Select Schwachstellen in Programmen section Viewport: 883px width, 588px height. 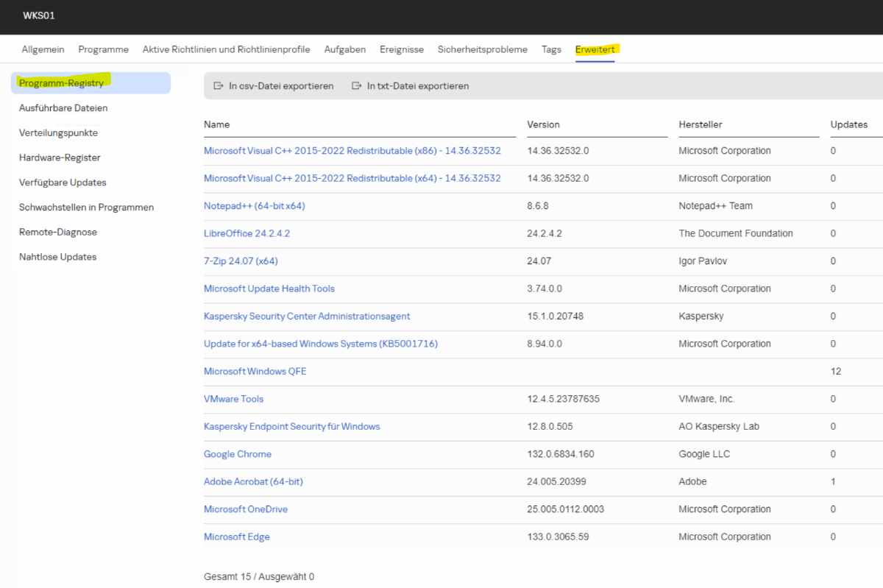pos(86,208)
